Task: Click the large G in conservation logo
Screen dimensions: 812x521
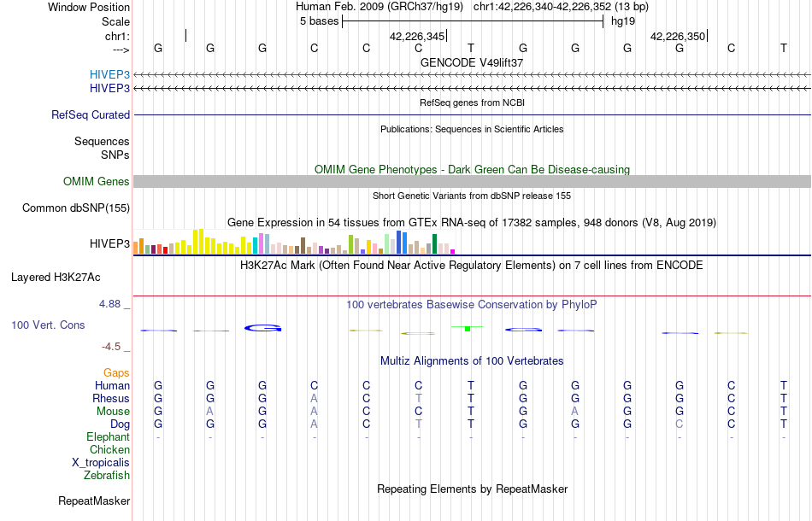Action: pyautogui.click(x=262, y=328)
